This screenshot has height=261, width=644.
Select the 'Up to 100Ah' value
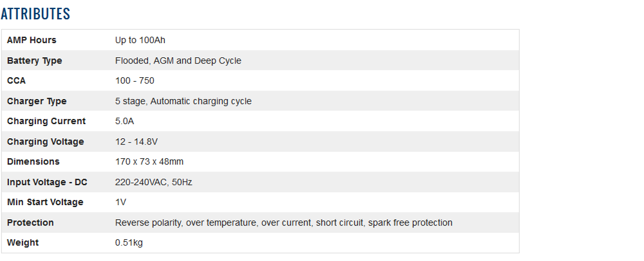(140, 40)
